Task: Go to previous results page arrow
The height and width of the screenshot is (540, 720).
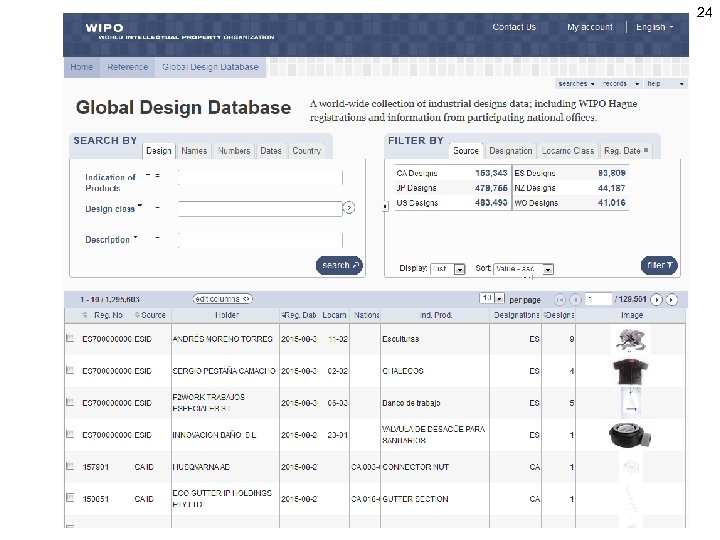Action: pyautogui.click(x=575, y=299)
